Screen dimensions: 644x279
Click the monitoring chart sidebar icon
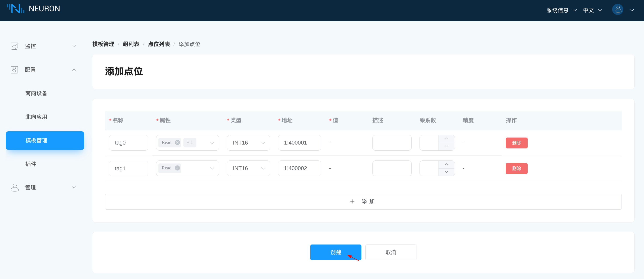[14, 46]
